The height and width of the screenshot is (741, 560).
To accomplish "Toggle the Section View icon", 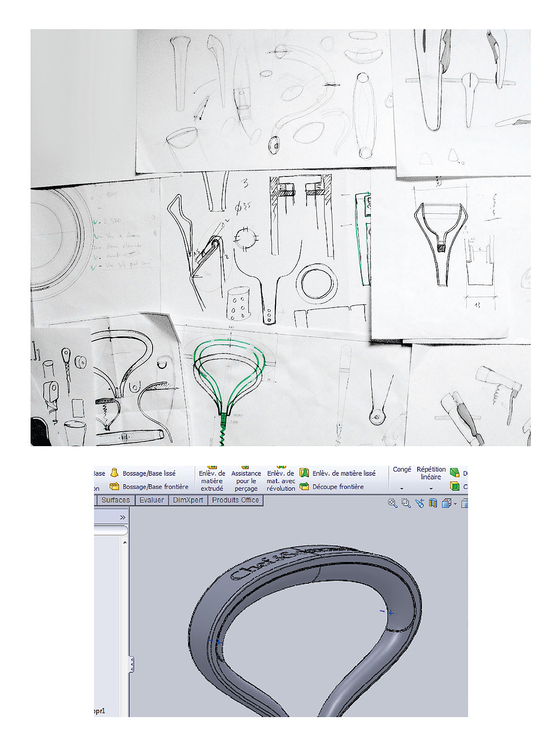I will pos(433,503).
